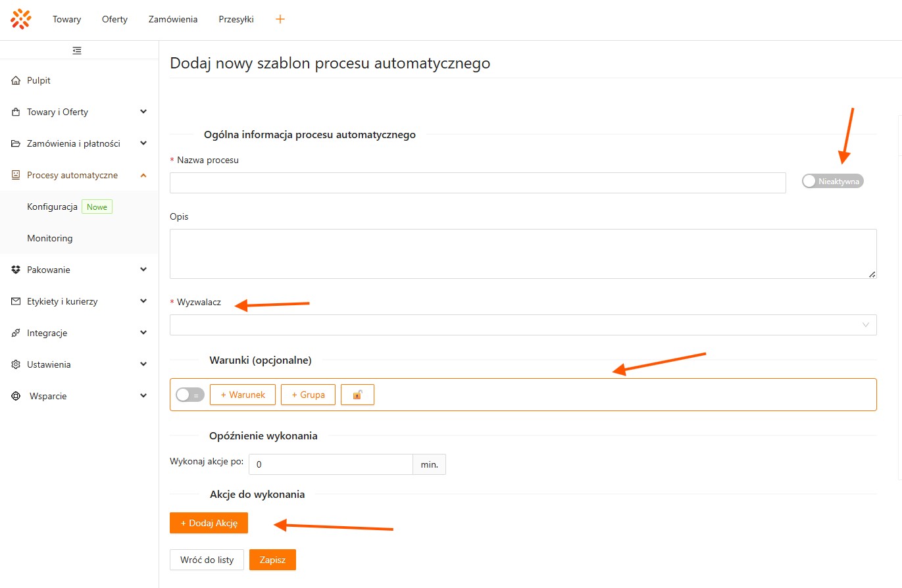Open the Zamówienia top menu
Viewport: 902px width, 588px height.
[173, 19]
